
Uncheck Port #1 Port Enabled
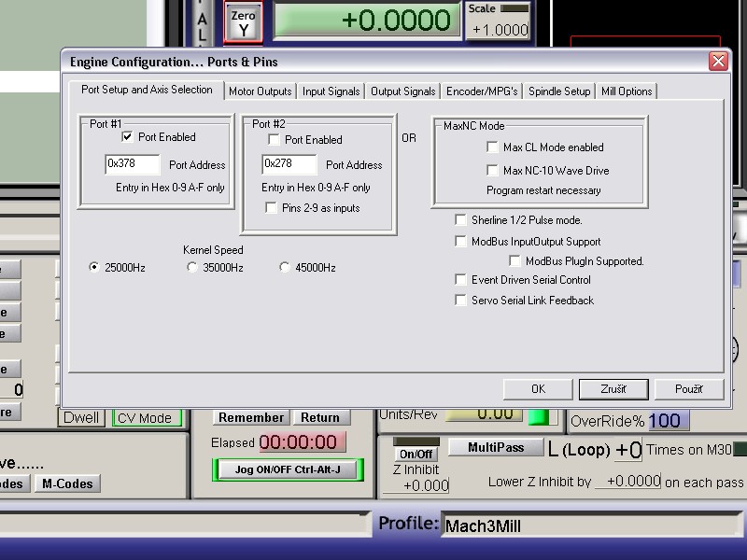coord(127,137)
